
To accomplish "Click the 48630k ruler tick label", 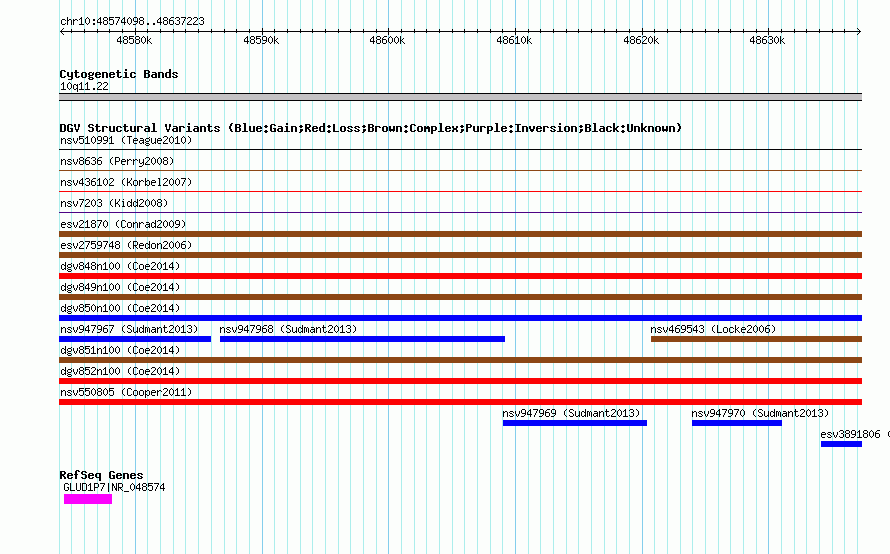I will (x=767, y=40).
